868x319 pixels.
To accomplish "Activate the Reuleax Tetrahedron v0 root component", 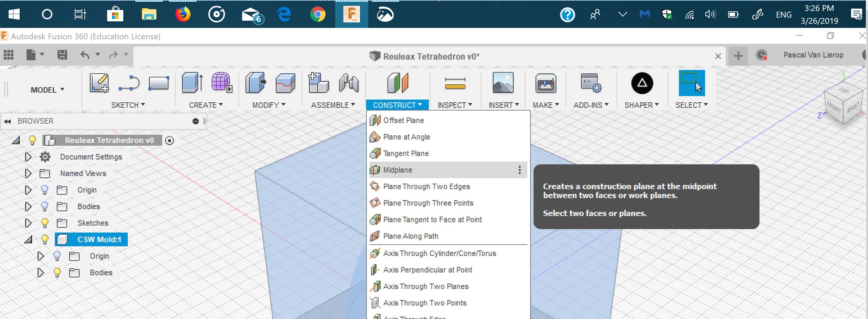I will (x=169, y=141).
